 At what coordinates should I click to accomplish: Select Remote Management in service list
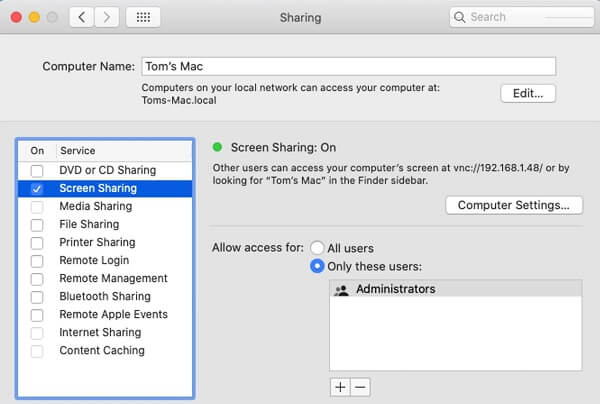(x=113, y=278)
